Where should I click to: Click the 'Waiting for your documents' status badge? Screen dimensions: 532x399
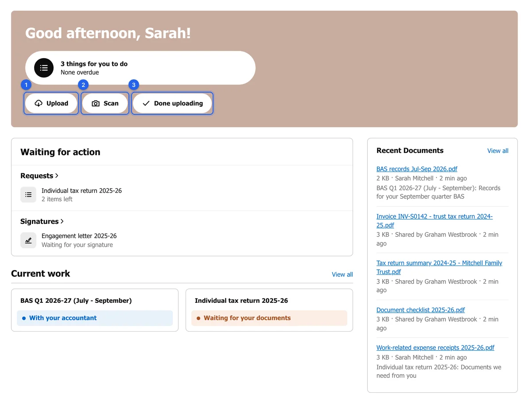point(269,318)
